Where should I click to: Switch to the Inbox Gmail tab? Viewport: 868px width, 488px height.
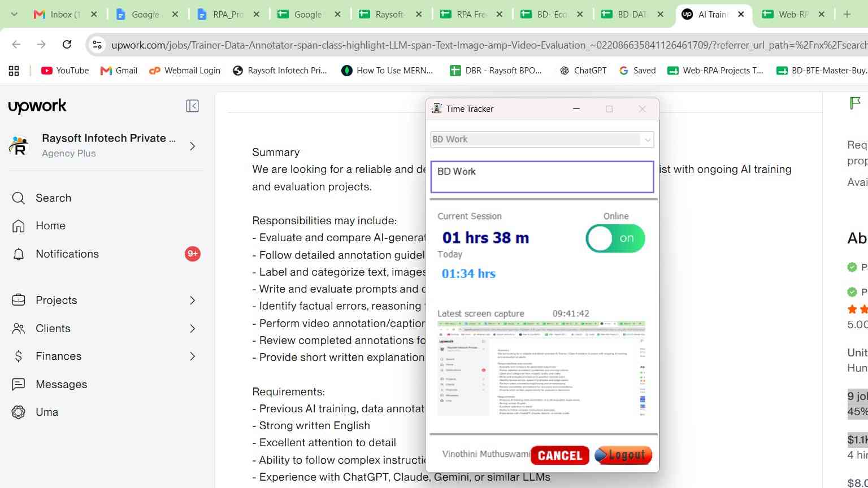(x=65, y=14)
